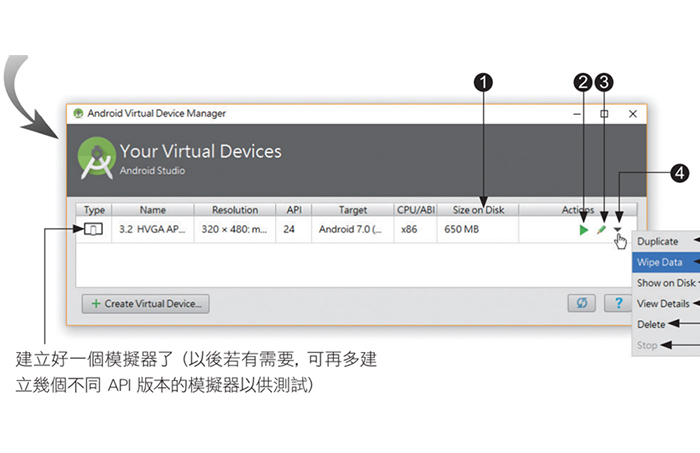
Task: Click the device type phone icon
Action: (x=93, y=229)
